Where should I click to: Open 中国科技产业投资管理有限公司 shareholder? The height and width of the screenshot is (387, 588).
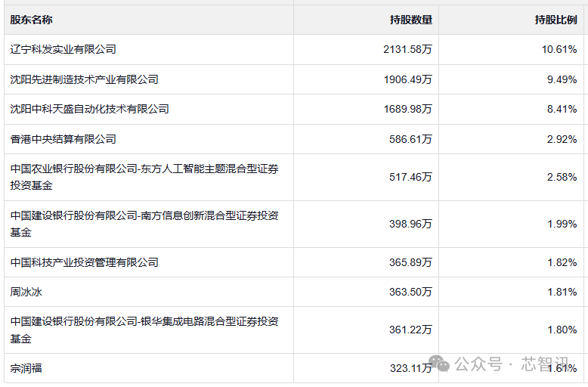[85, 262]
